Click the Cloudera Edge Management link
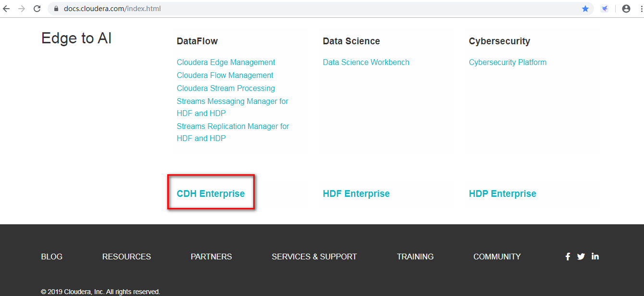 pos(225,62)
